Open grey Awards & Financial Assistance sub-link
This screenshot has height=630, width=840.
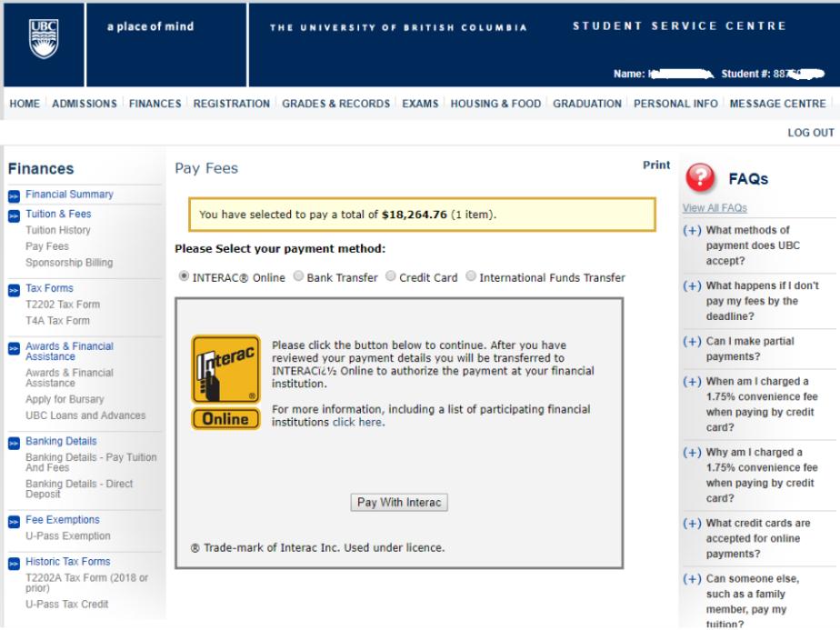69,377
